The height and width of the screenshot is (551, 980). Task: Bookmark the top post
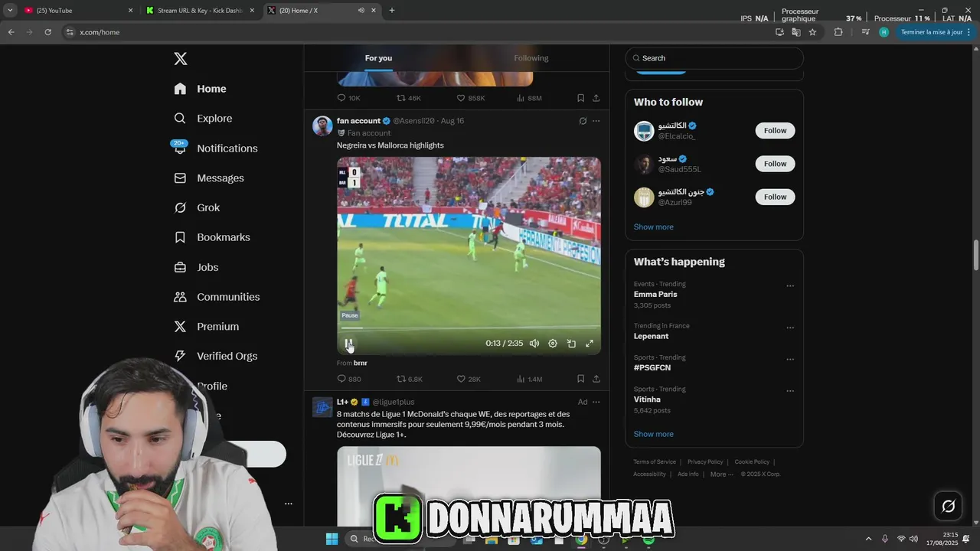tap(580, 98)
